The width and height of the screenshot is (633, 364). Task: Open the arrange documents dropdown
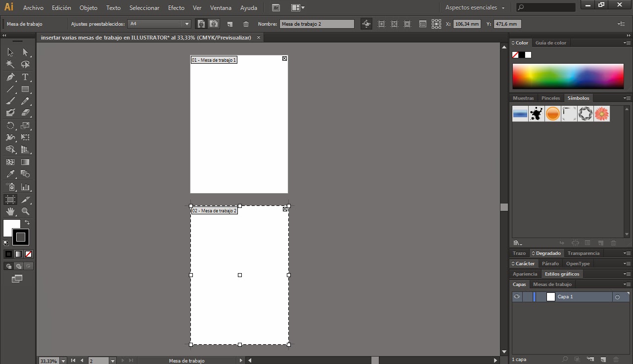coord(298,8)
